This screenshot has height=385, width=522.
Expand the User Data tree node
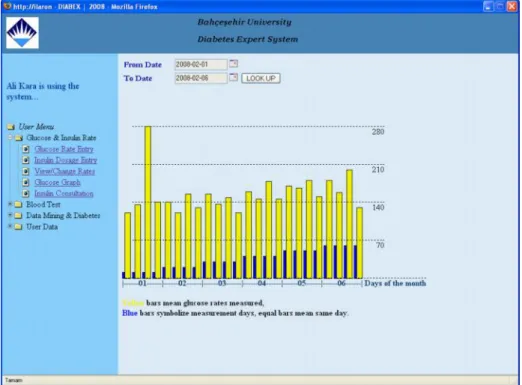point(10,226)
